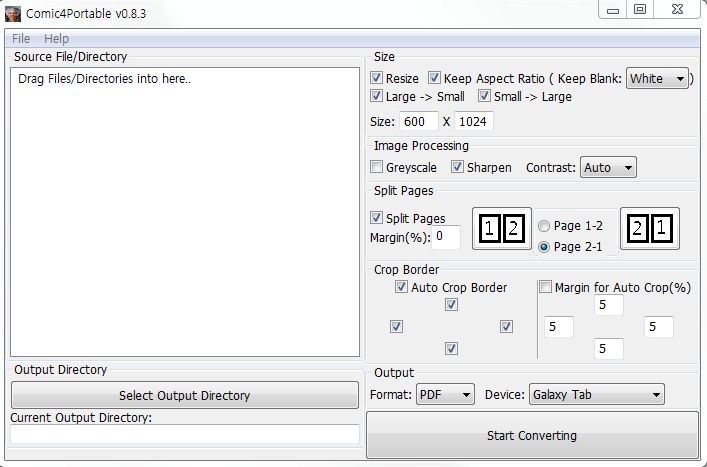Click the Current Output Directory text field

[185, 434]
